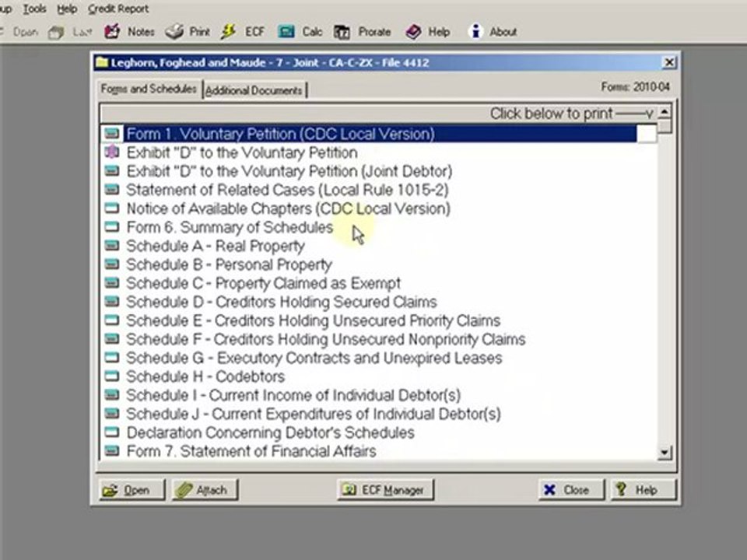The height and width of the screenshot is (560, 747).
Task: Click icon beside Schedule A - Real Property
Action: point(112,245)
